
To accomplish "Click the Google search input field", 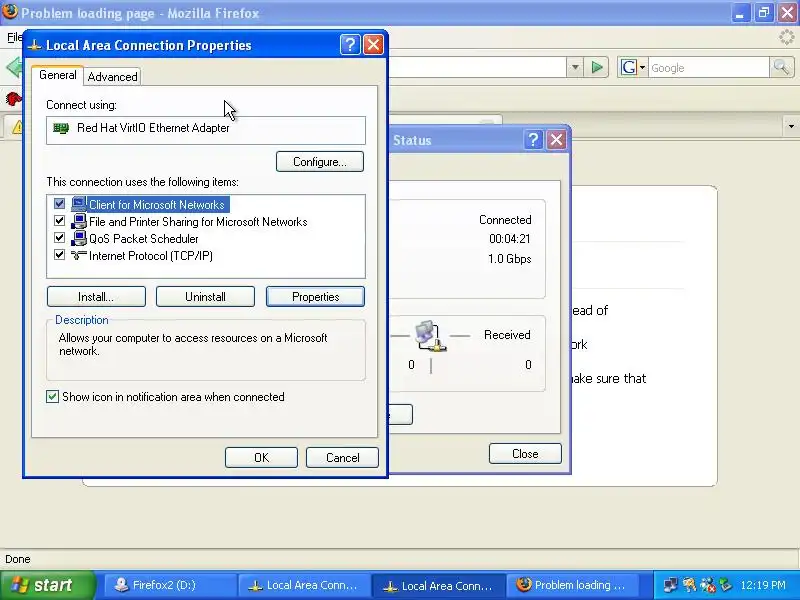I will tap(709, 67).
